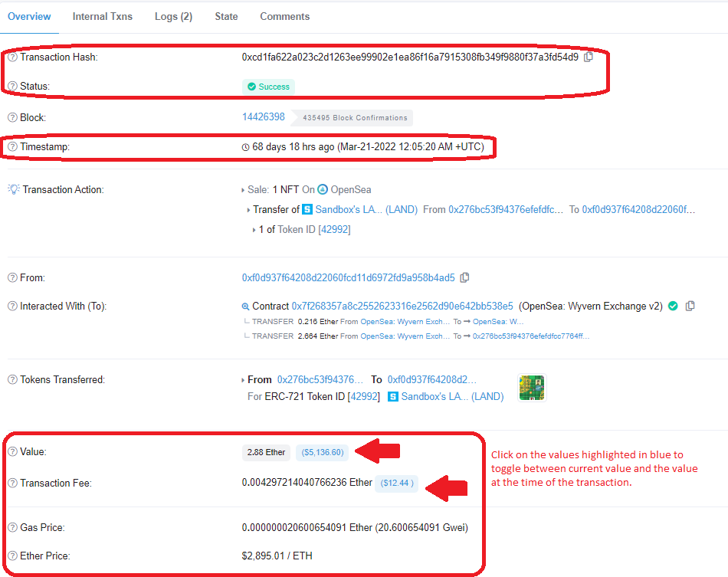Click the 20.600654091 Gwei gas price text
The height and width of the screenshot is (577, 728).
pyautogui.click(x=421, y=527)
